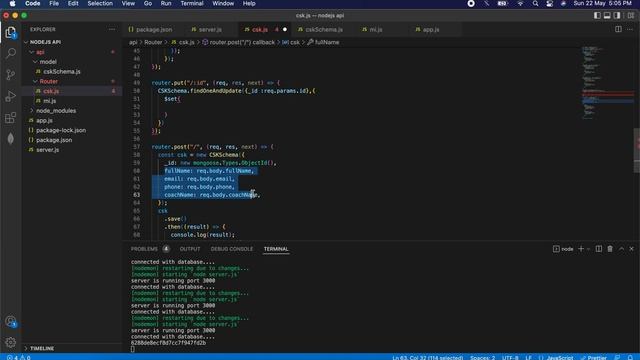Click the editor vertical scrollbar
The image size is (640, 360).
[x=637, y=150]
